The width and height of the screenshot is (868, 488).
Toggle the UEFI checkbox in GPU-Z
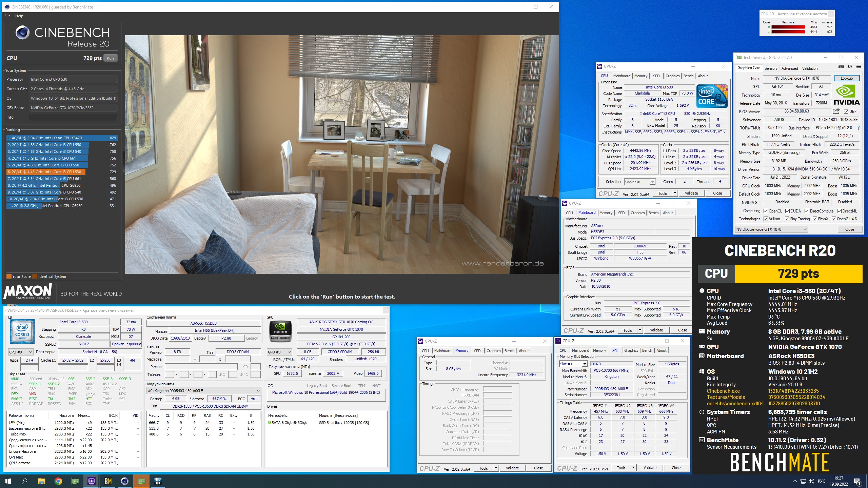point(846,111)
